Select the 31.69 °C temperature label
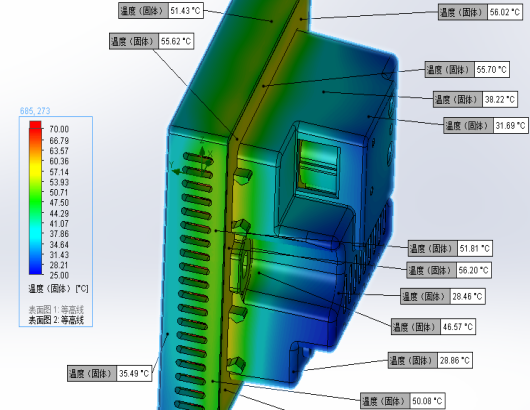Screen dimensions: 530x410 click(x=486, y=126)
